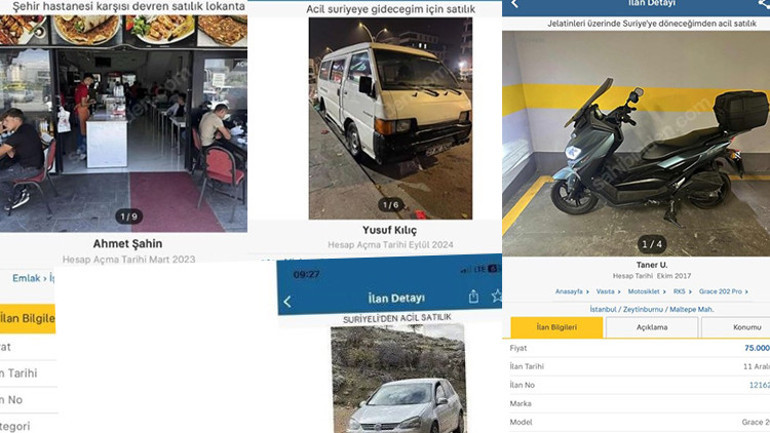View the restaurant listing photo
Viewport: 770px width, 433px height.
point(123,124)
